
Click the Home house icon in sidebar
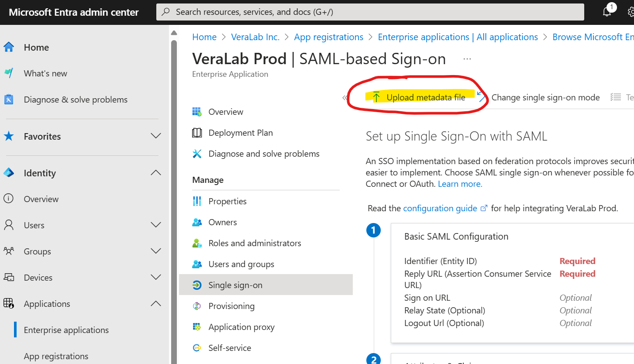[9, 47]
